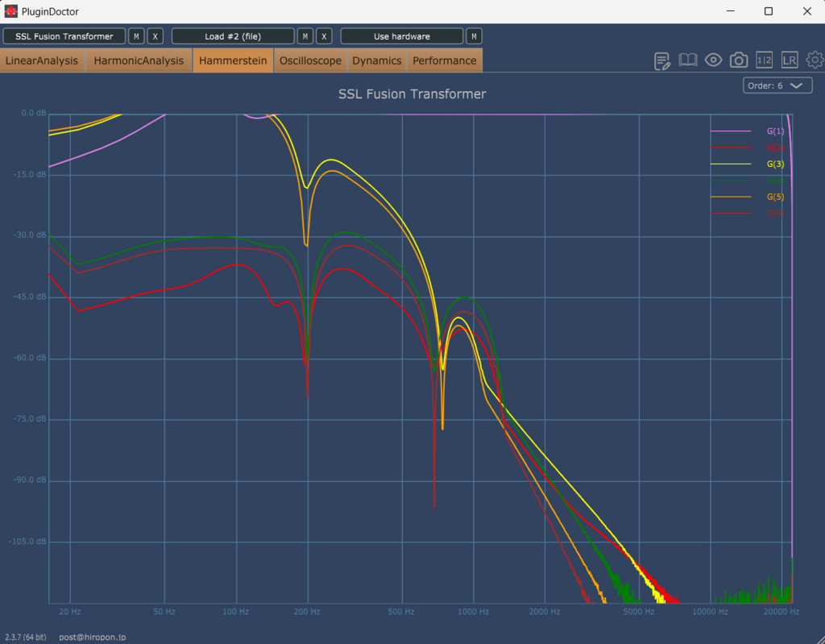Click the 200 Hz frequency label

pos(307,611)
